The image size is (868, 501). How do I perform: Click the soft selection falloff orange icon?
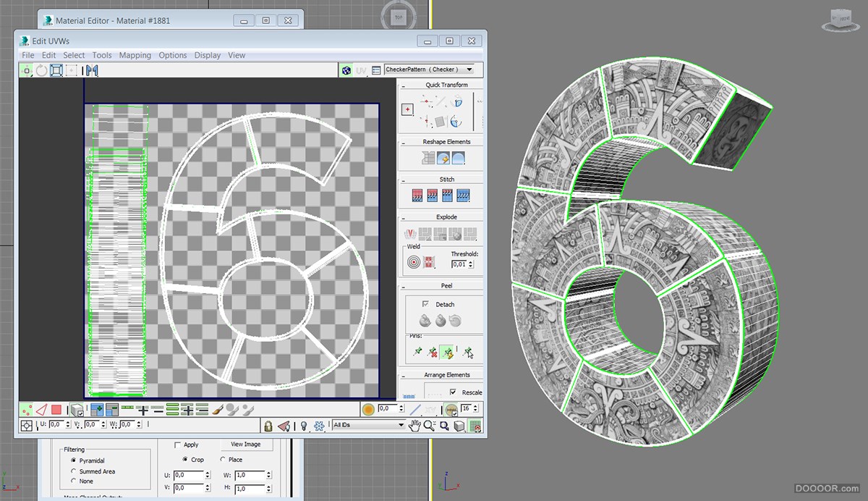click(368, 409)
